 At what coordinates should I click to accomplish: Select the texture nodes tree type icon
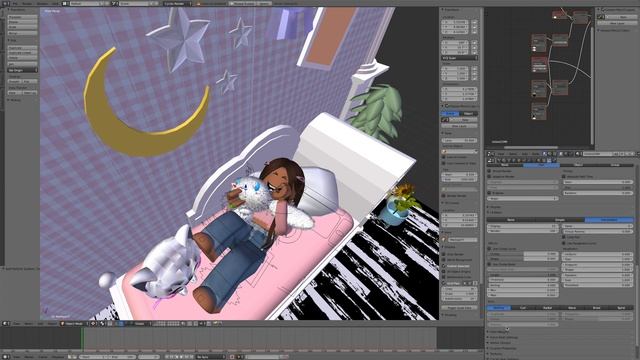(x=555, y=154)
